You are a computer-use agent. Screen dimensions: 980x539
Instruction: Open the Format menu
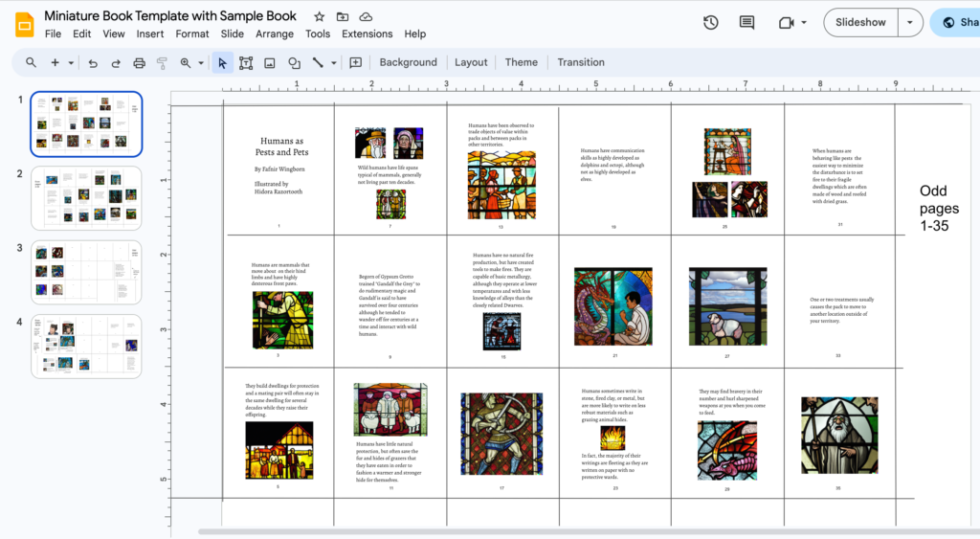tap(191, 34)
